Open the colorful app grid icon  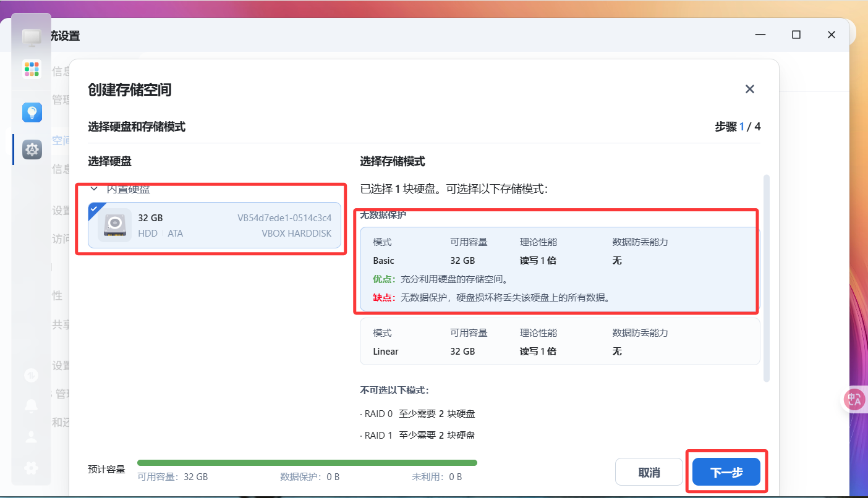pyautogui.click(x=32, y=69)
